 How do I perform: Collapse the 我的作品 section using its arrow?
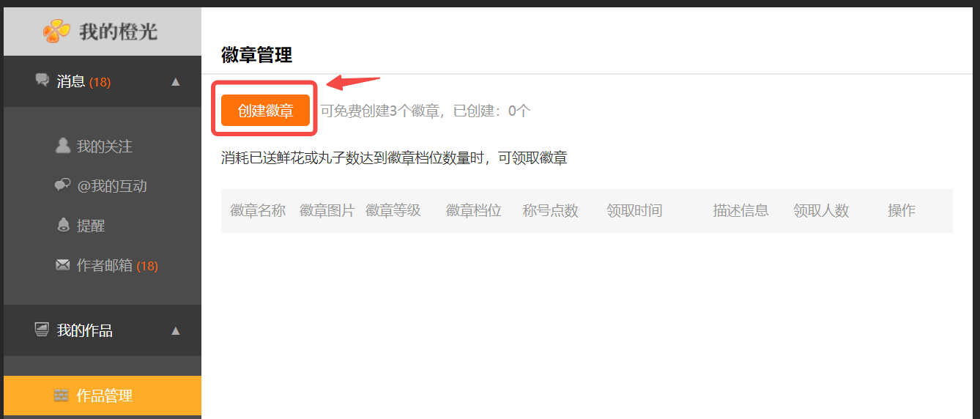pos(175,331)
